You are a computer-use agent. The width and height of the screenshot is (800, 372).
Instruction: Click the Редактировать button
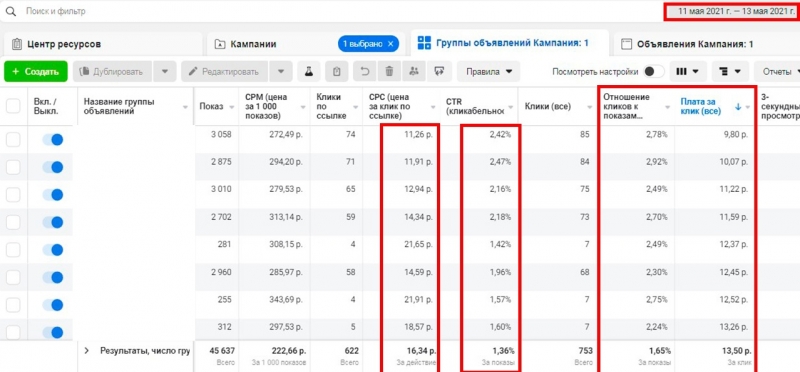[x=224, y=71]
